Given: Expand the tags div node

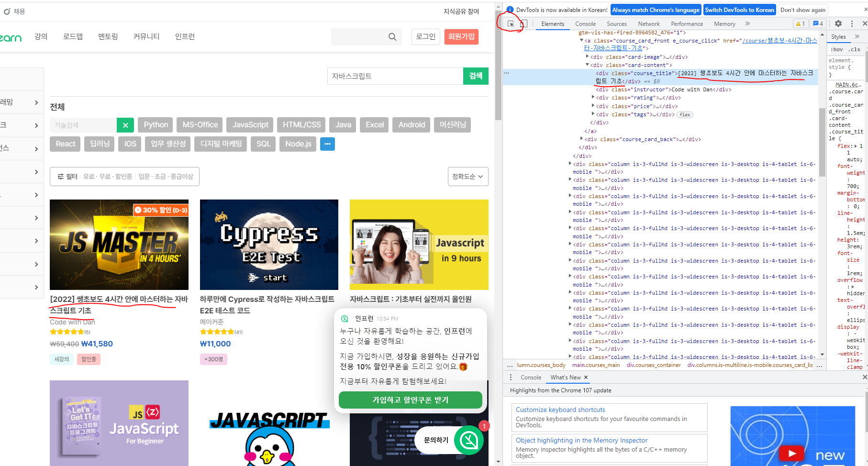Looking at the screenshot, I should [593, 114].
